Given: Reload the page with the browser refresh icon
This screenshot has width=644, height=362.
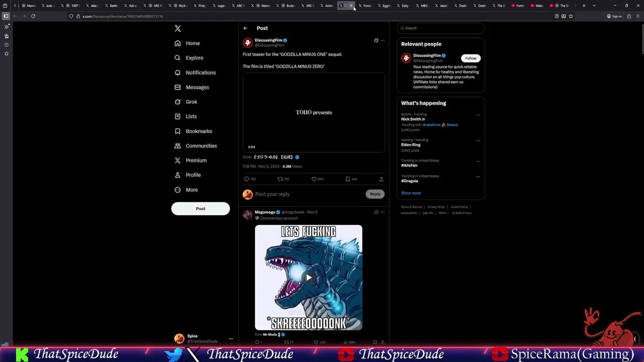Looking at the screenshot, I should point(33,16).
